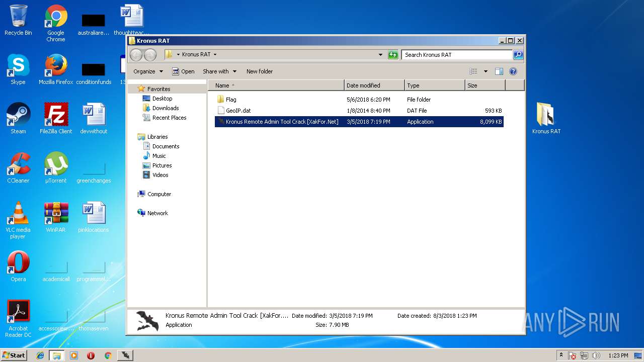Image resolution: width=644 pixels, height=362 pixels.
Task: Click the Search Kronus RAT field
Action: point(457,55)
